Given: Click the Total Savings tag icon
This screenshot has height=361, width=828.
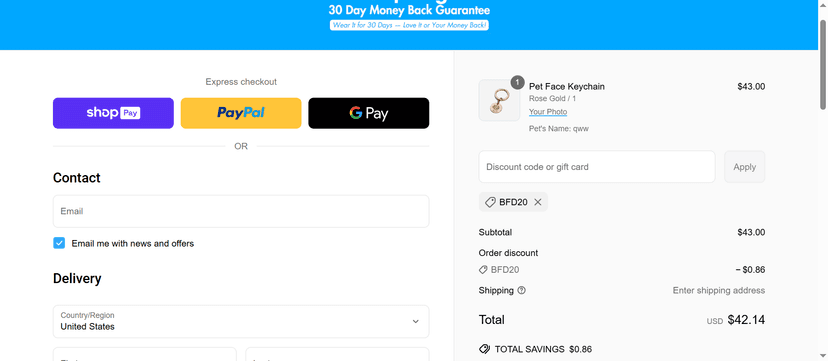Looking at the screenshot, I should [x=484, y=349].
